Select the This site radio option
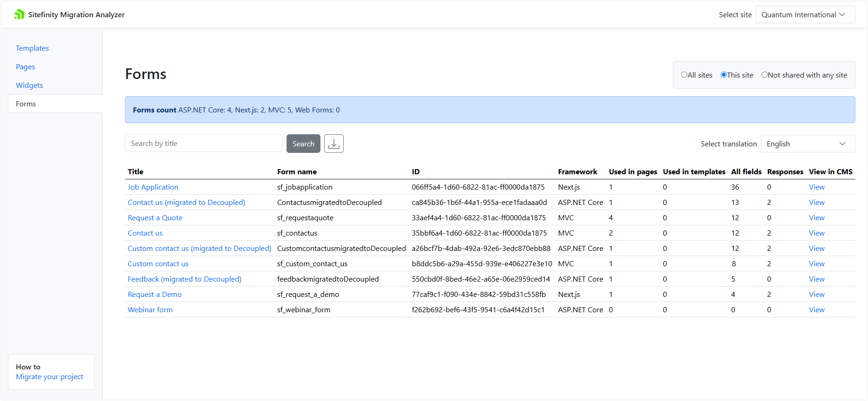 pyautogui.click(x=724, y=75)
